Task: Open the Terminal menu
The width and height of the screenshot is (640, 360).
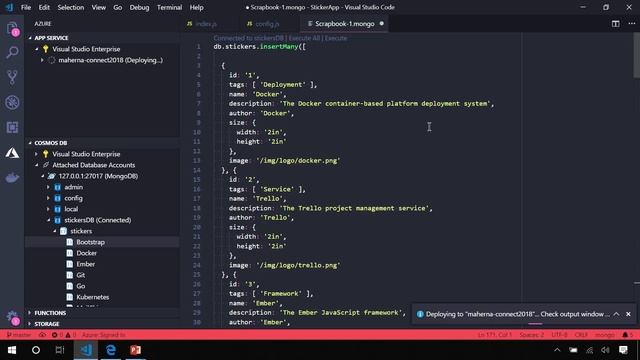Action: click(169, 7)
